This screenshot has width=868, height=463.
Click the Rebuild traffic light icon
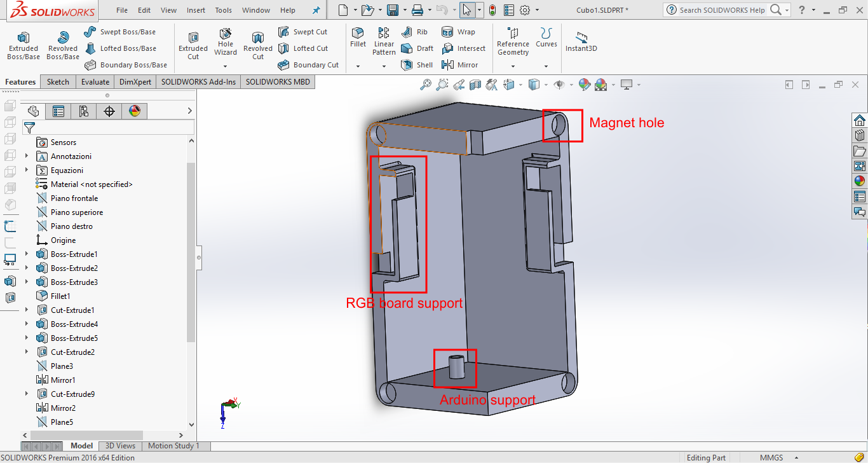492,10
